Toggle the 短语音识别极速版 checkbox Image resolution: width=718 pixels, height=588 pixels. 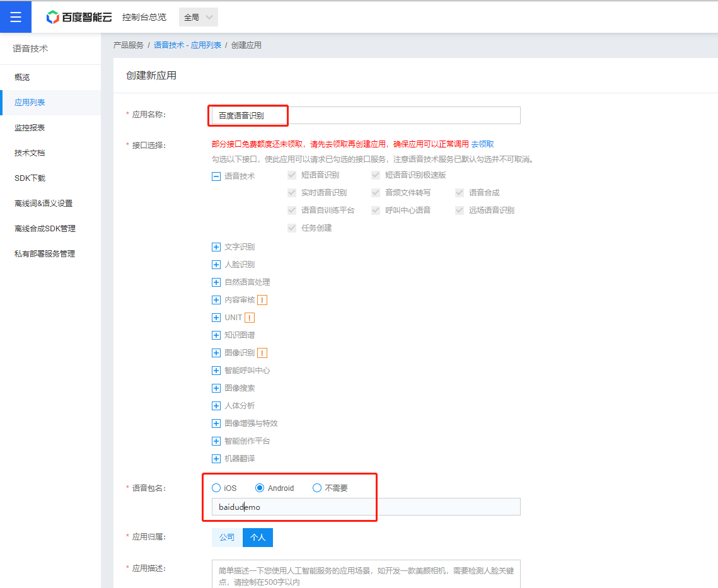pyautogui.click(x=376, y=175)
